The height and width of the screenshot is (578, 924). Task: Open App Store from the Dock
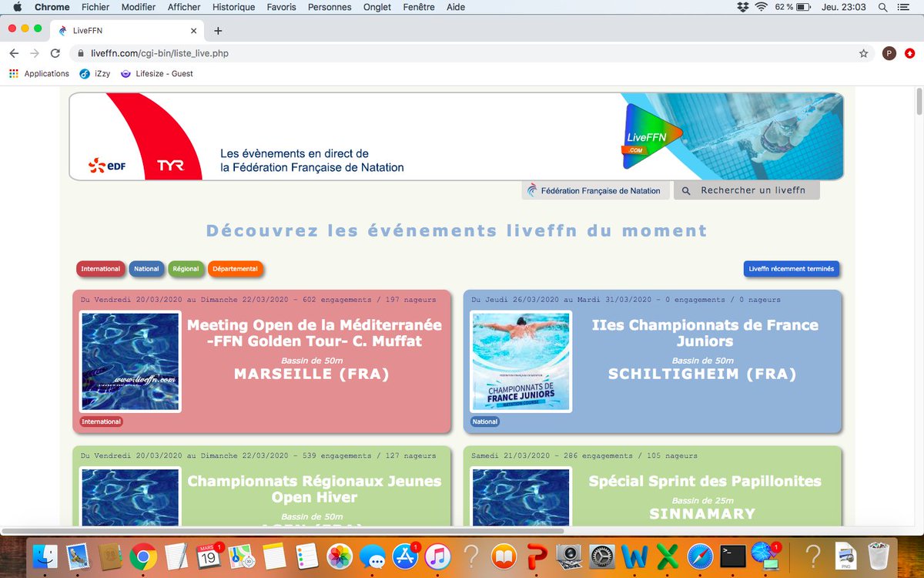point(405,556)
